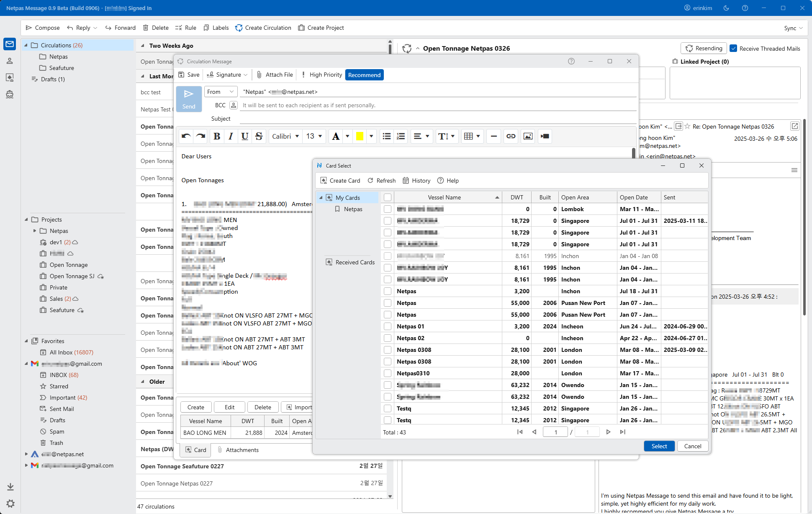Open the Calibri font family dropdown
This screenshot has width=812, height=514.
(285, 136)
